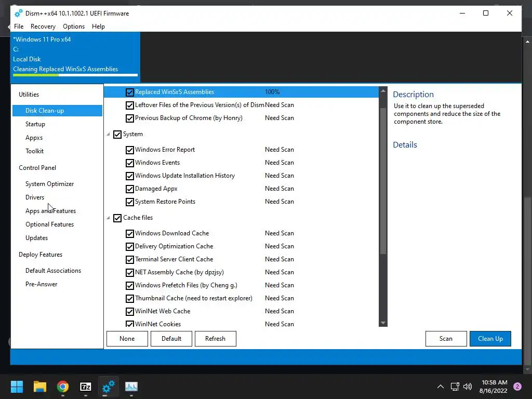Click the Default button
532x399 pixels.
point(171,339)
